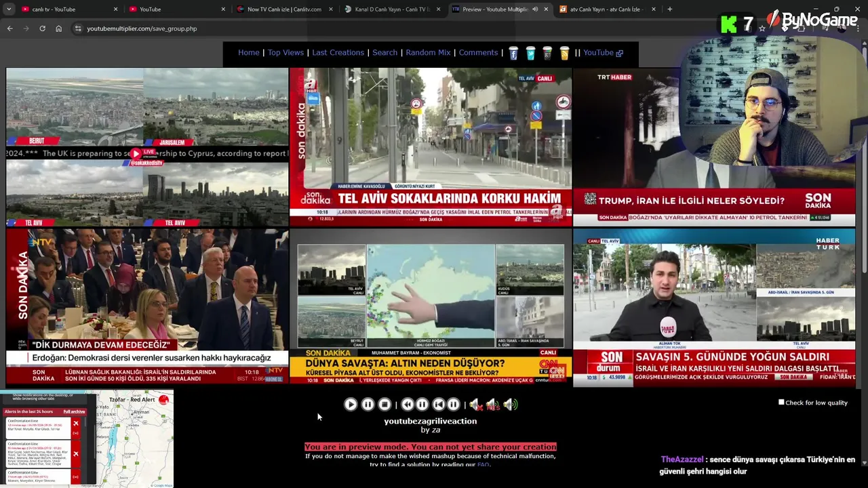Viewport: 868px width, 488px height.
Task: Click the pause button right of rewind
Action: (x=422, y=405)
